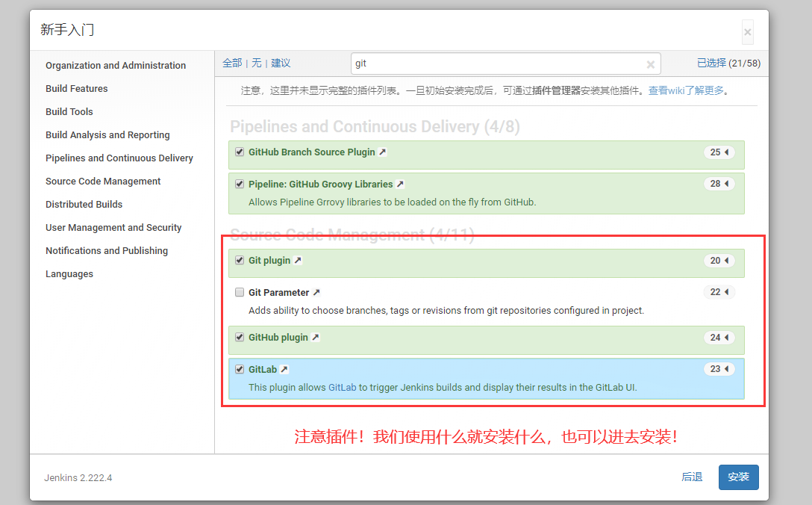The height and width of the screenshot is (505, 812).
Task: Open the GitLab link in plugin description
Action: click(343, 387)
